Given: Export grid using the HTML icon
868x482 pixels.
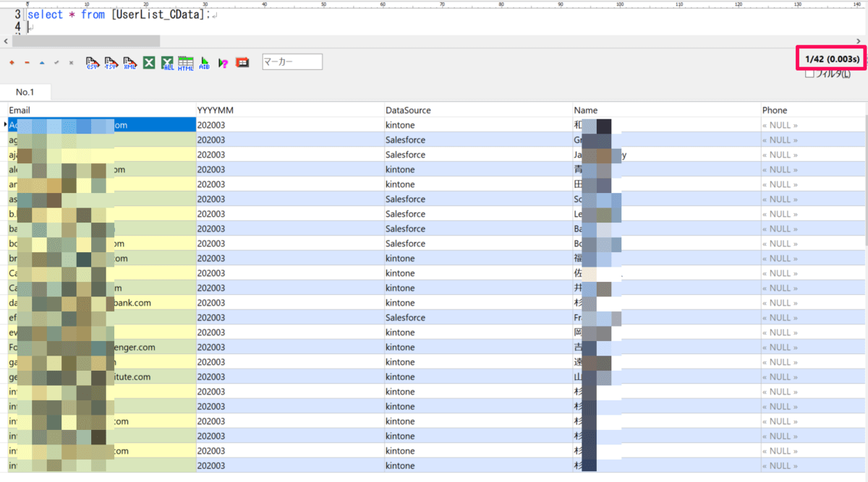Looking at the screenshot, I should [186, 63].
